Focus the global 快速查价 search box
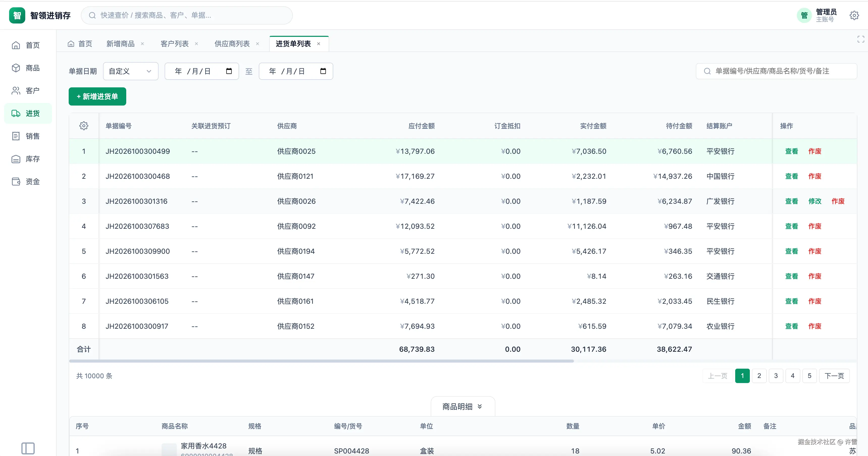Viewport: 868px width, 456px height. coord(187,15)
